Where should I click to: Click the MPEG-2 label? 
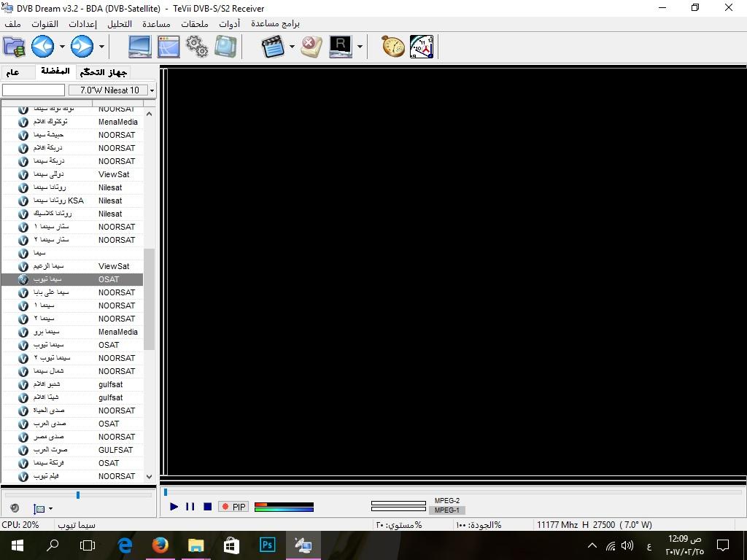(447, 500)
